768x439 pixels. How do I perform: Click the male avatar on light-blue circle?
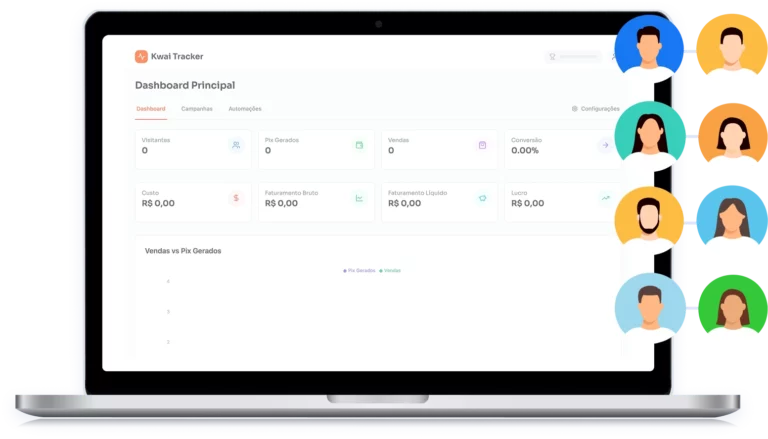pyautogui.click(x=650, y=308)
